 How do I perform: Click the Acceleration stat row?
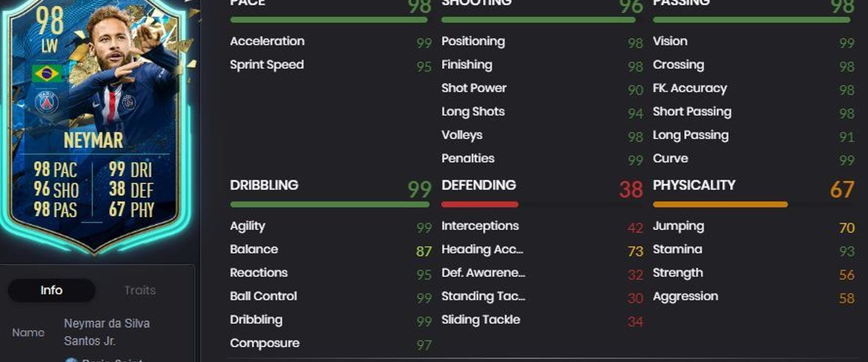tap(331, 42)
